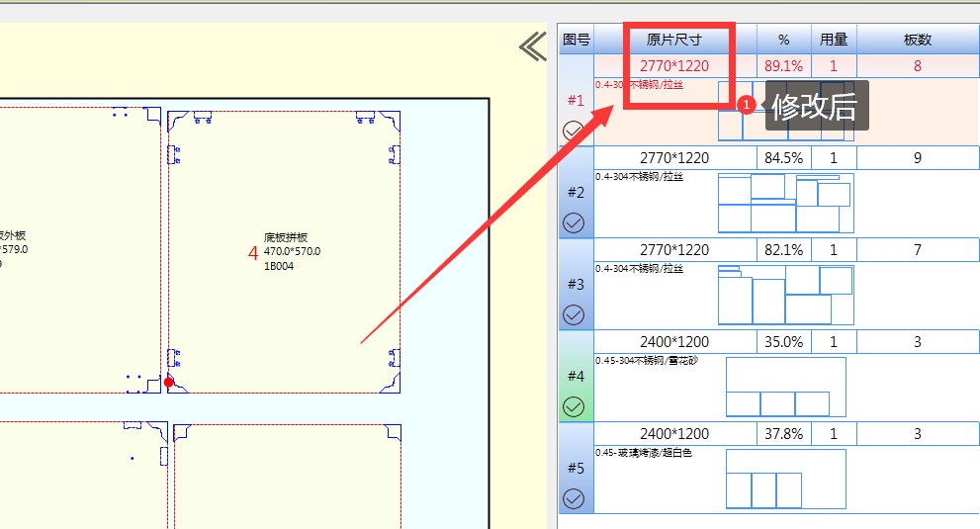Select the 37.8% utilization cell

(784, 433)
